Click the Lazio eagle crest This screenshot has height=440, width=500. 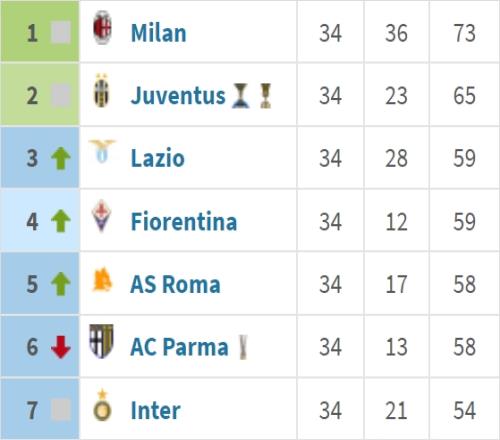[102, 152]
